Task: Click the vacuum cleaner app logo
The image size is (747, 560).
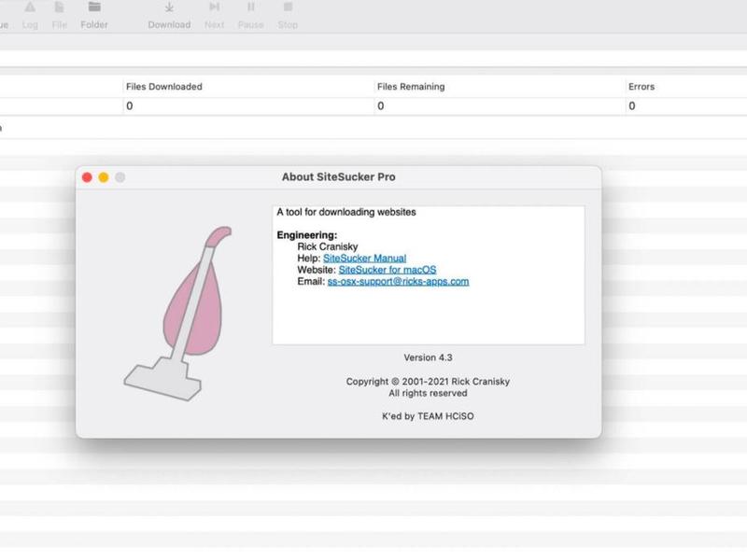Action: coord(178,314)
